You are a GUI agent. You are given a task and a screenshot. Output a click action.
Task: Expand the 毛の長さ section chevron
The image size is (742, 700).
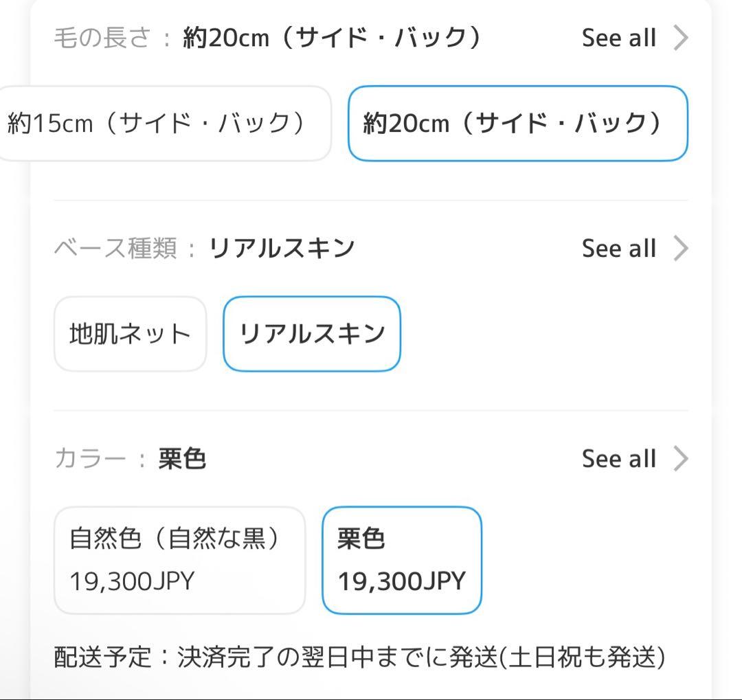point(679,38)
